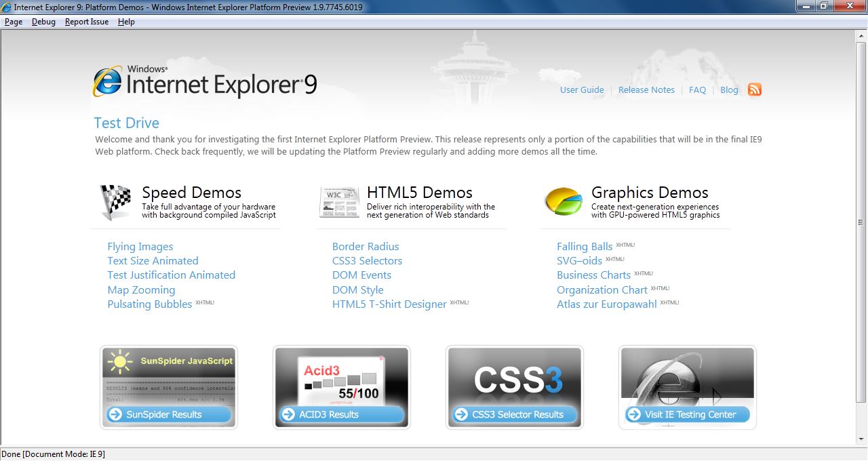
Task: Open the Help menu
Action: tap(126, 22)
